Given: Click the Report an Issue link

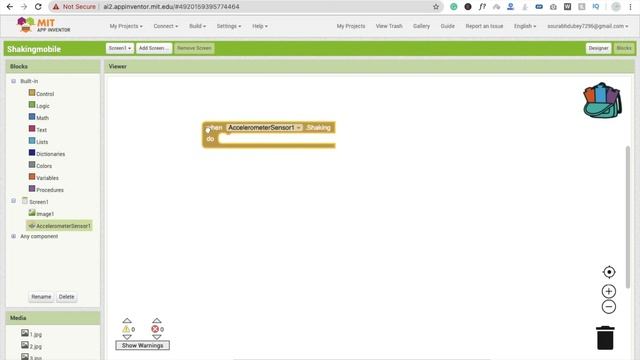Looking at the screenshot, I should pyautogui.click(x=484, y=26).
